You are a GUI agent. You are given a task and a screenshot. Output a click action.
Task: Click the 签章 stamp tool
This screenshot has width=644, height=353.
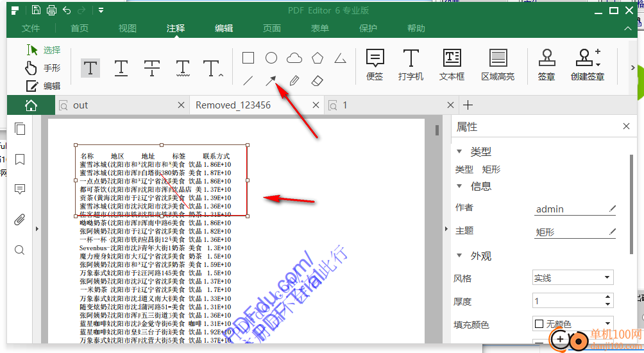547,65
